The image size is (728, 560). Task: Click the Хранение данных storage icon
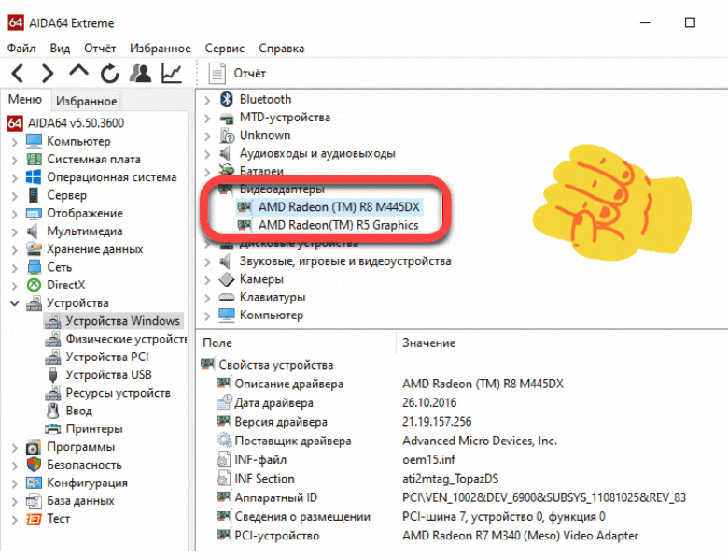pyautogui.click(x=34, y=249)
